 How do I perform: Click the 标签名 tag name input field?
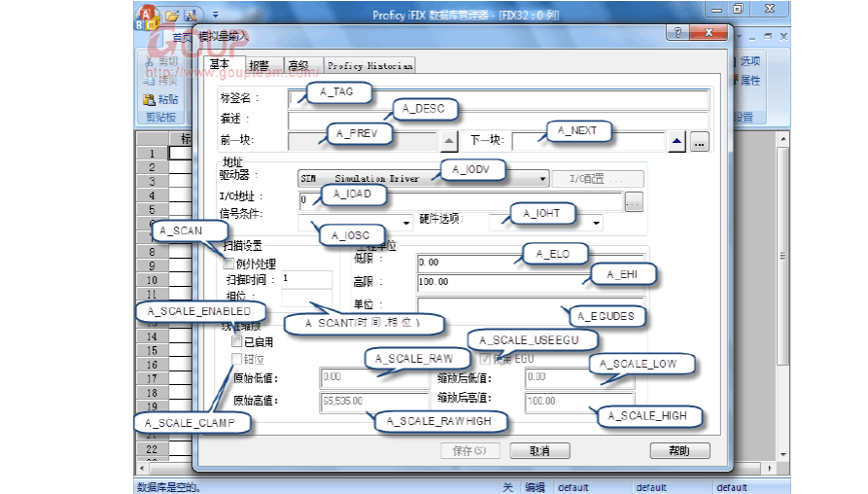pyautogui.click(x=497, y=98)
